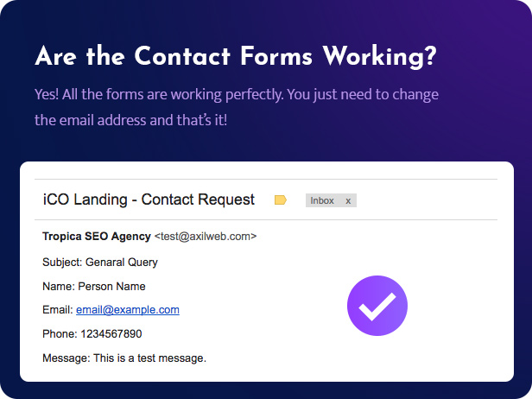This screenshot has width=532, height=399.
Task: Click the phone number 1234567890
Action: pos(111,334)
